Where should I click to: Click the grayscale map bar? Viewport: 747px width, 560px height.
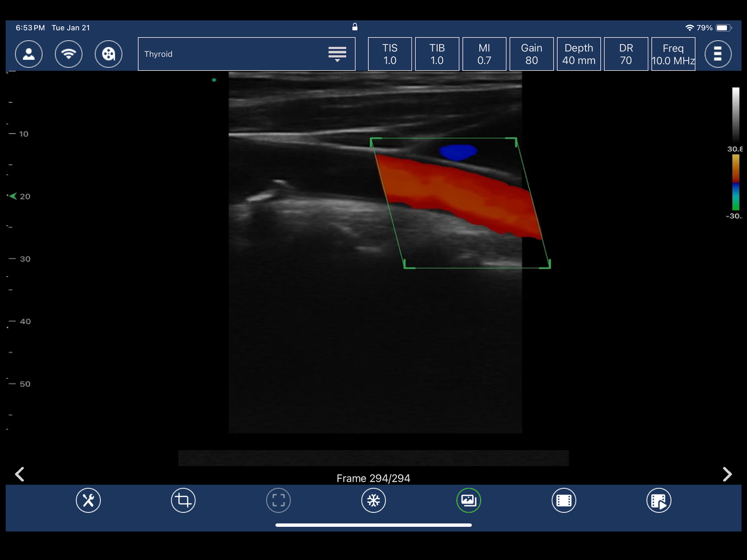(736, 114)
